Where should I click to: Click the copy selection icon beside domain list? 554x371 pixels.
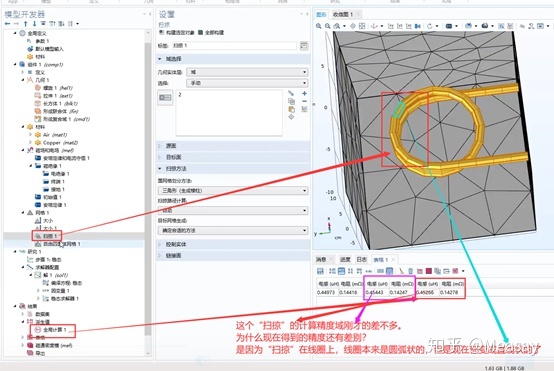pos(291,101)
